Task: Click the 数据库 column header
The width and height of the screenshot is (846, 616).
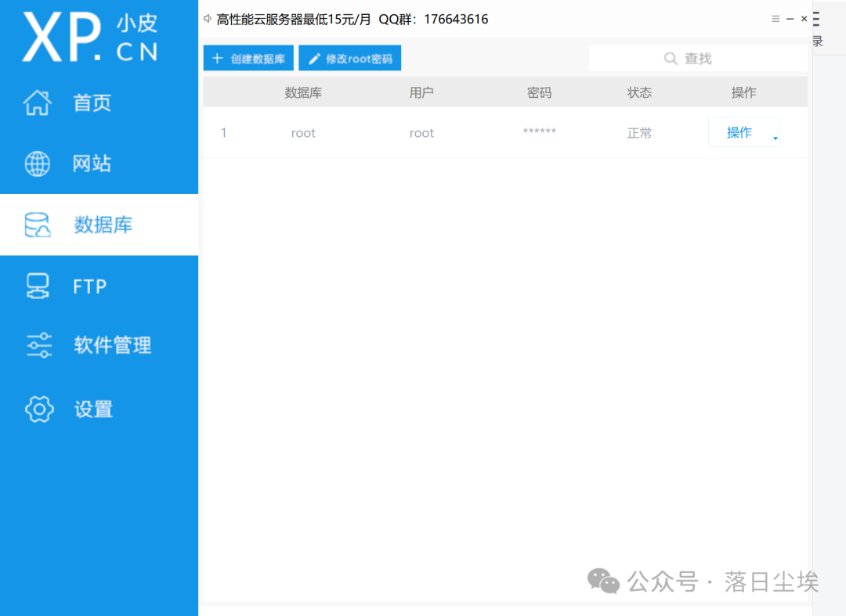Action: [x=303, y=92]
